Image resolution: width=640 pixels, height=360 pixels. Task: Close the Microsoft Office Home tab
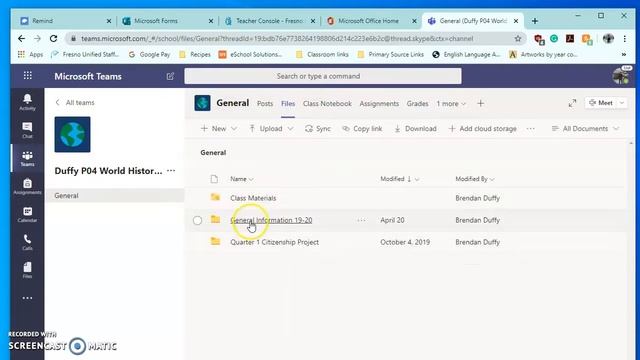pos(414,20)
